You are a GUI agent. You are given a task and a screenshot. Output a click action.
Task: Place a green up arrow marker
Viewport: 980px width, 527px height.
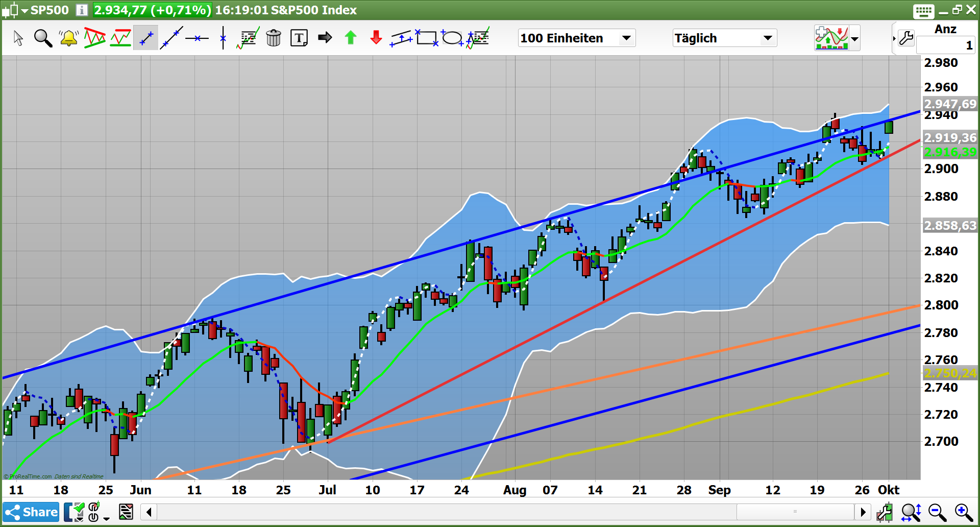point(351,38)
